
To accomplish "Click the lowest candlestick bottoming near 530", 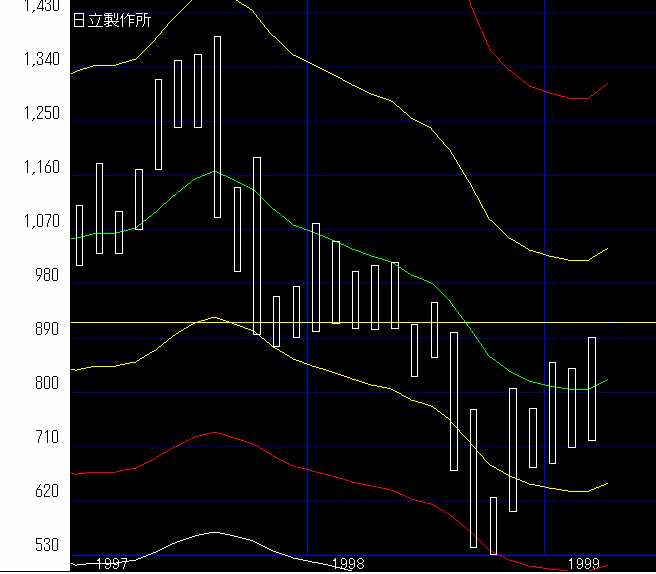I will [493, 525].
